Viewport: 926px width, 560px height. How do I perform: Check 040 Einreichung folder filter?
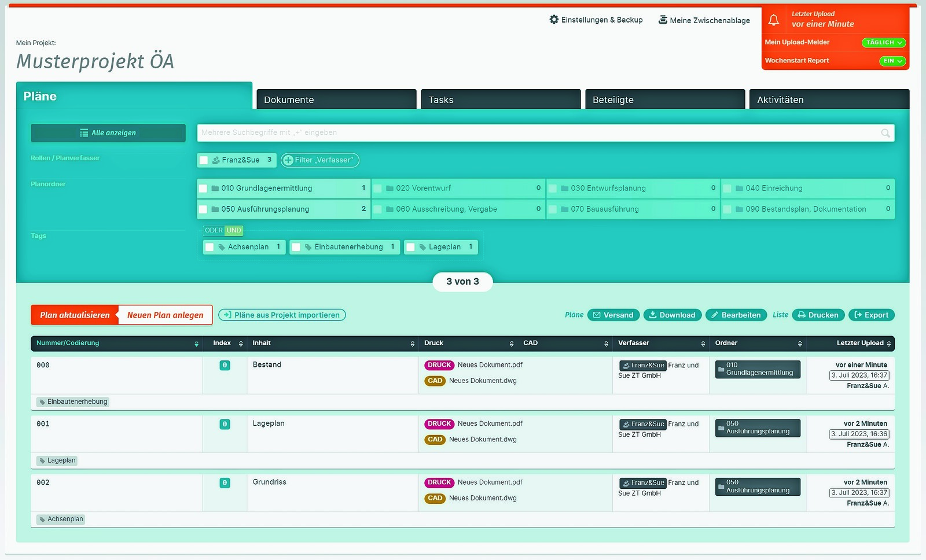point(727,189)
